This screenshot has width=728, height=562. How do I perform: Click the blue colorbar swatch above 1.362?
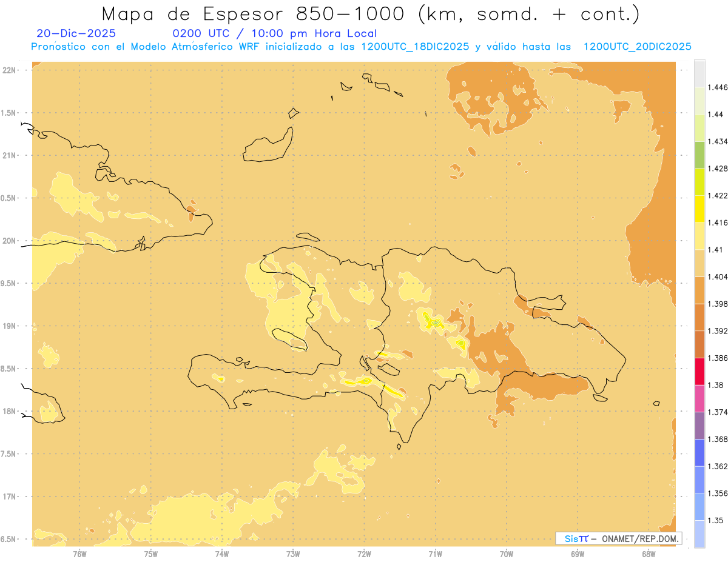point(699,453)
